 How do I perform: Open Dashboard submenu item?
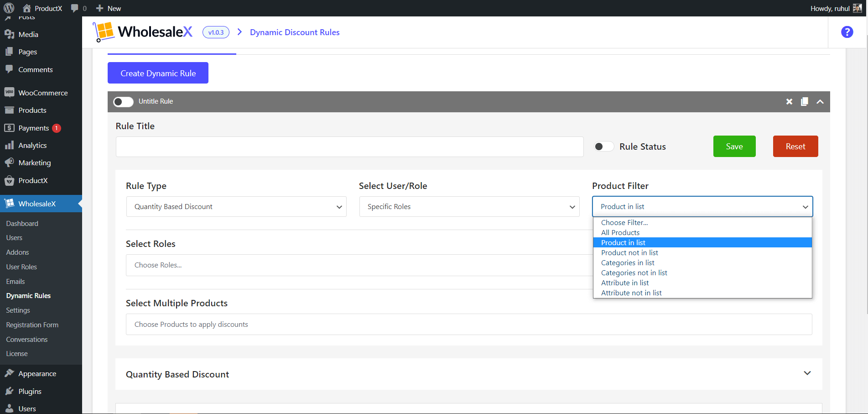22,223
